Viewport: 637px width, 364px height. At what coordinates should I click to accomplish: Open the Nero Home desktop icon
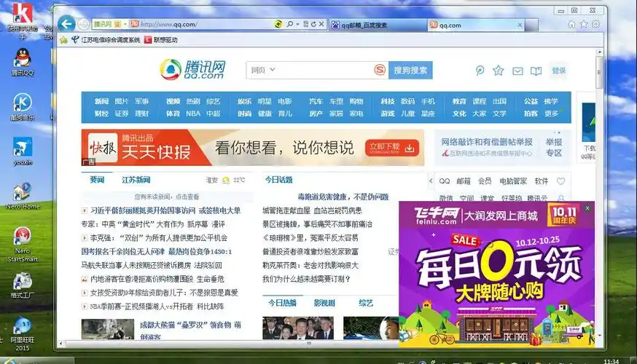click(x=23, y=196)
